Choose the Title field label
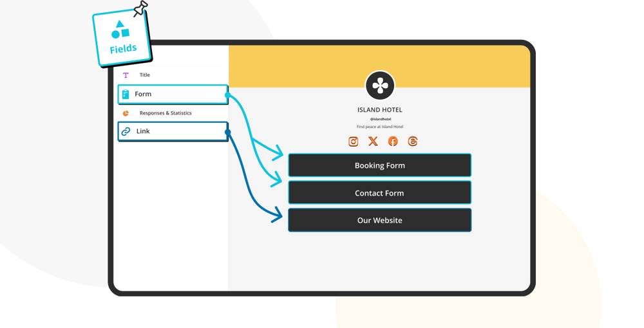This screenshot has height=328, width=644. [x=145, y=75]
